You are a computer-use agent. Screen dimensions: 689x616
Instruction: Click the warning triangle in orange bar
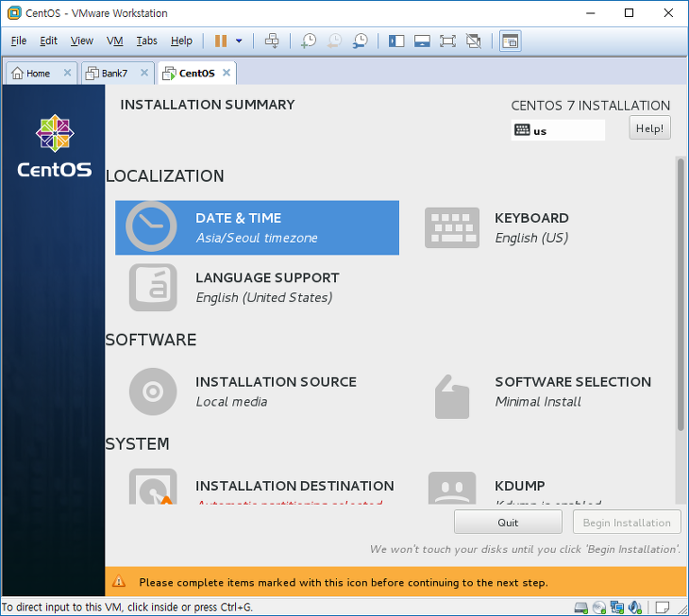[119, 581]
